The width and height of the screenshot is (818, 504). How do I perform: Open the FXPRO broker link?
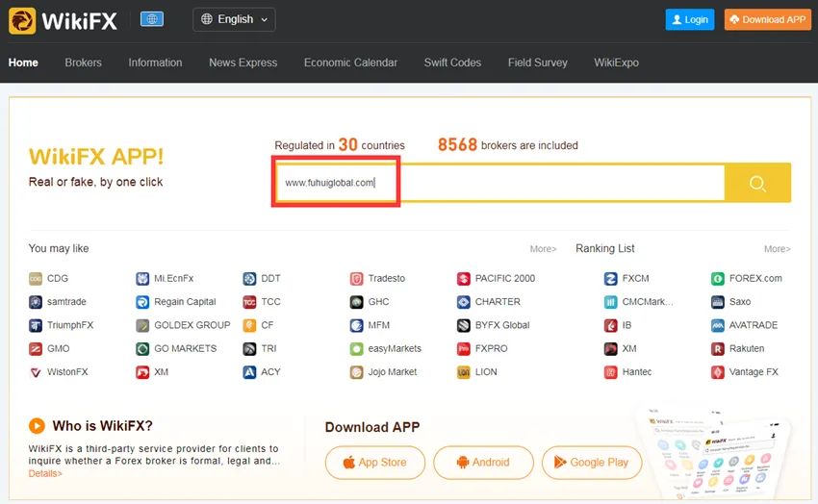tap(491, 349)
